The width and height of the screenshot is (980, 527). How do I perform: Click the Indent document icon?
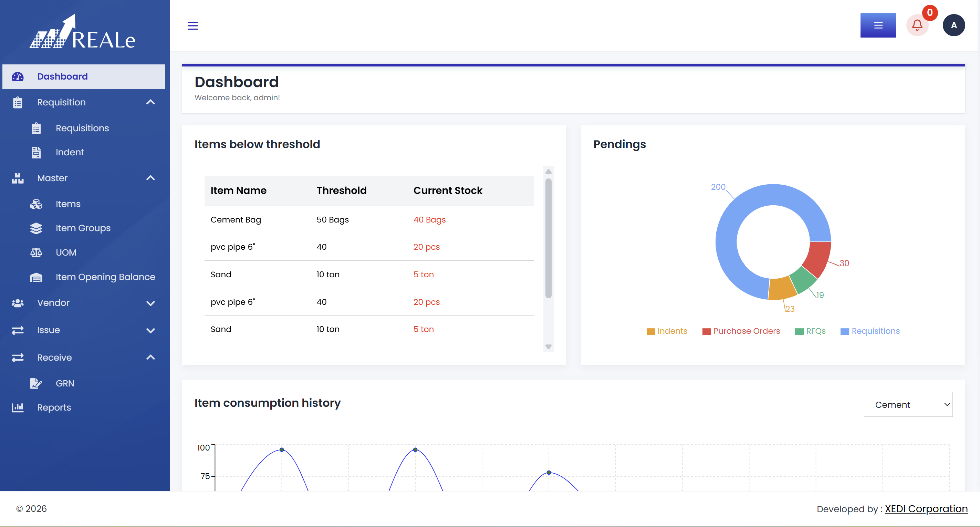[36, 152]
